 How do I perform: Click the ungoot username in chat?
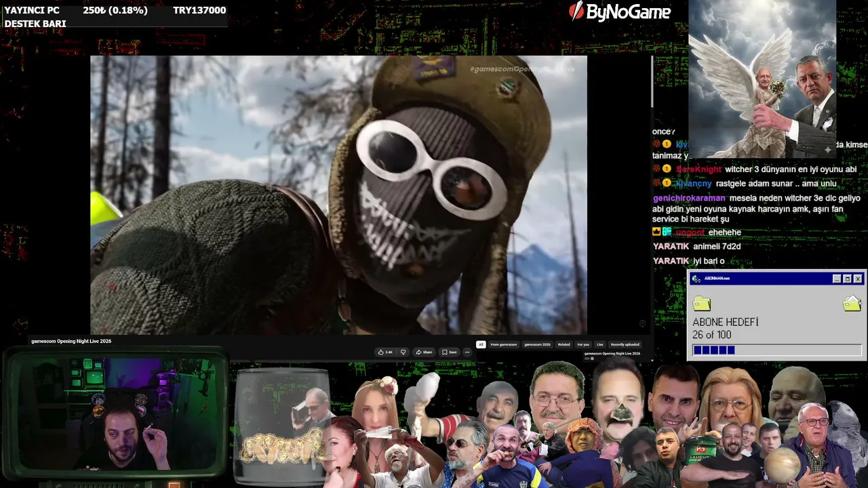coord(690,232)
